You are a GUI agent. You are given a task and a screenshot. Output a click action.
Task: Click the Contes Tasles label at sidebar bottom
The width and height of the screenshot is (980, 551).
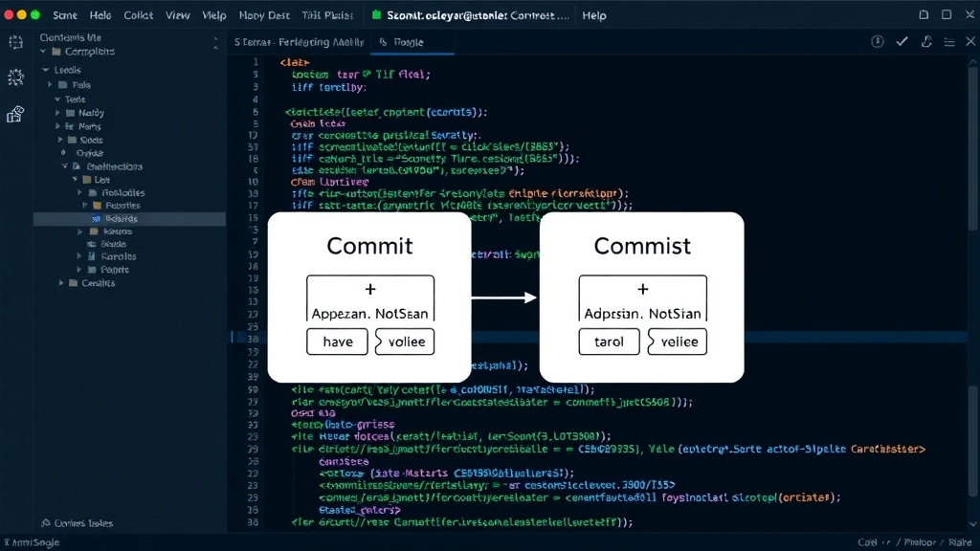click(x=84, y=523)
